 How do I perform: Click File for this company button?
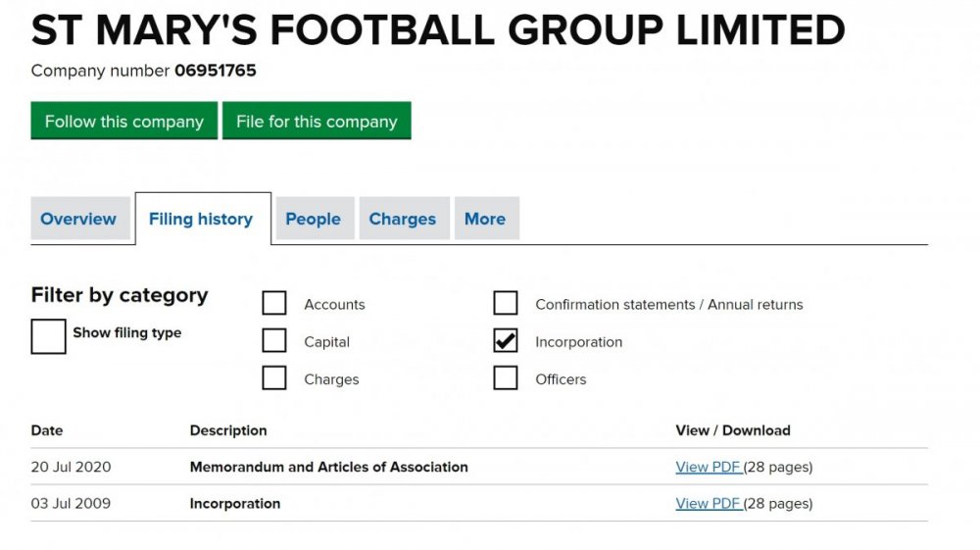pos(317,122)
